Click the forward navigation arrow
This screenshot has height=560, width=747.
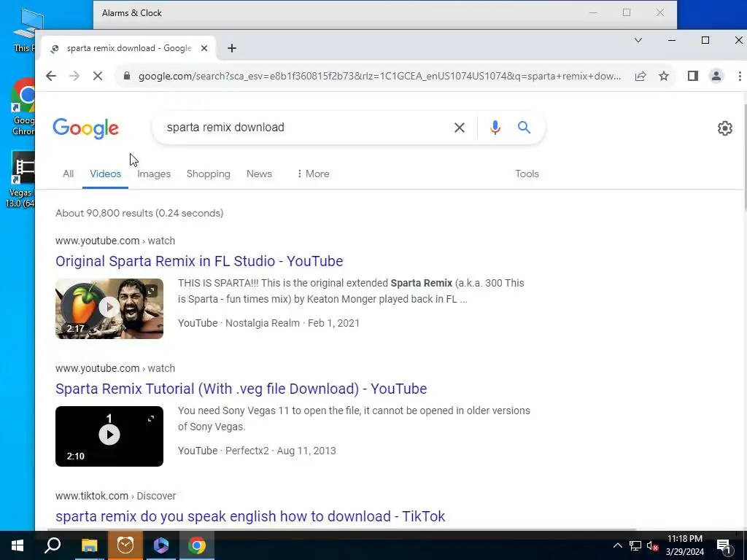point(74,76)
